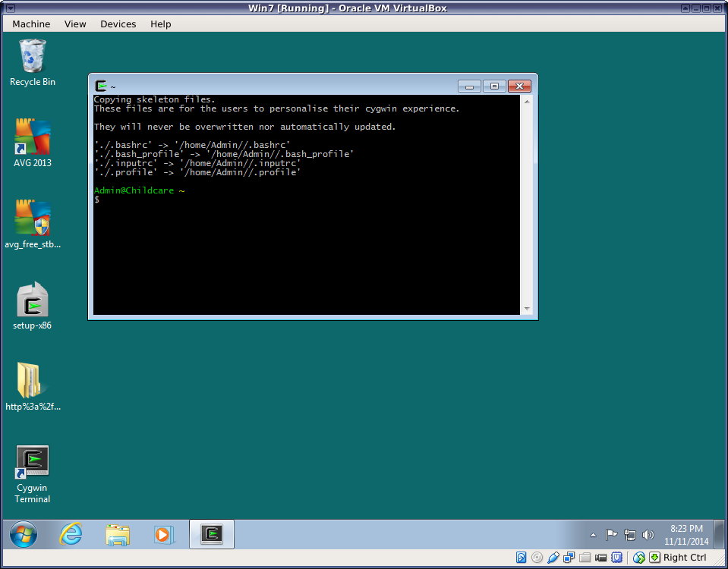
Task: Click the 'Copying skeleton files.' line
Action: (x=155, y=99)
